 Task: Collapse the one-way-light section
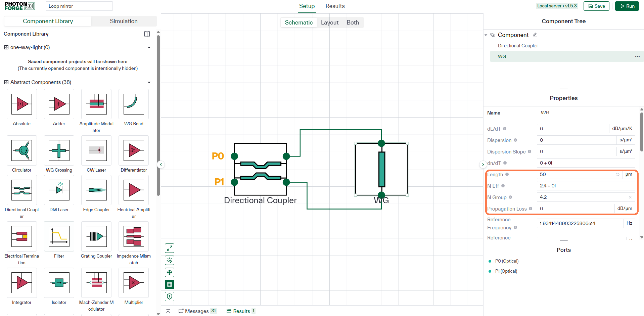[x=149, y=47]
